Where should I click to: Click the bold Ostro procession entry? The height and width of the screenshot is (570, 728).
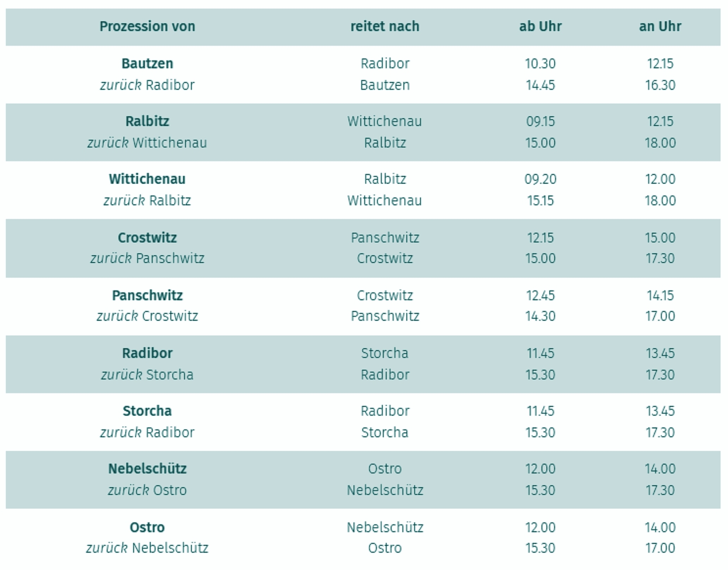coord(147,527)
